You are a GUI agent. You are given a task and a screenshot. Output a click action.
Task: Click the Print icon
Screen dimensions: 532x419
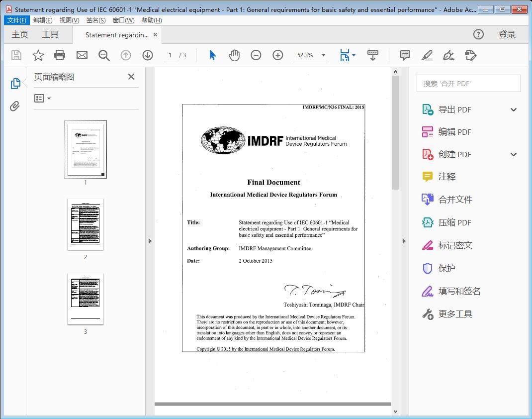coord(60,55)
